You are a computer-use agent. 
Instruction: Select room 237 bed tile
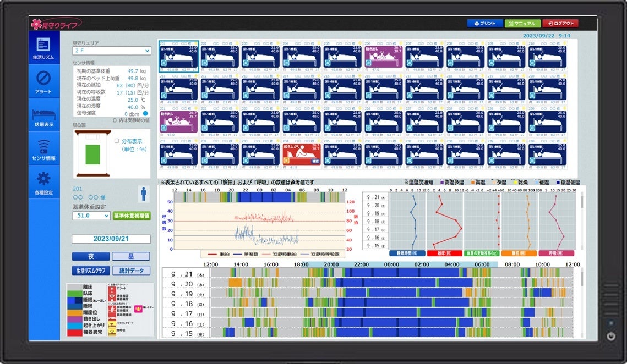click(x=424, y=154)
